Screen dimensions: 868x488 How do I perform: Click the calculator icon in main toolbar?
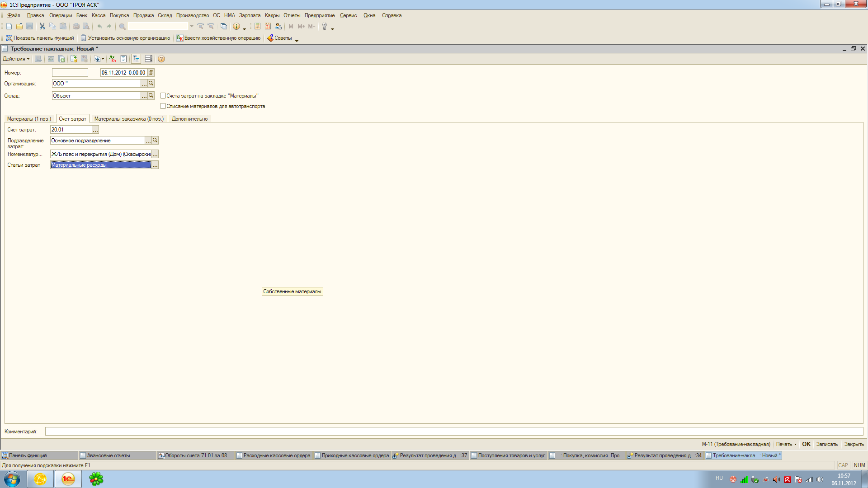(x=257, y=26)
